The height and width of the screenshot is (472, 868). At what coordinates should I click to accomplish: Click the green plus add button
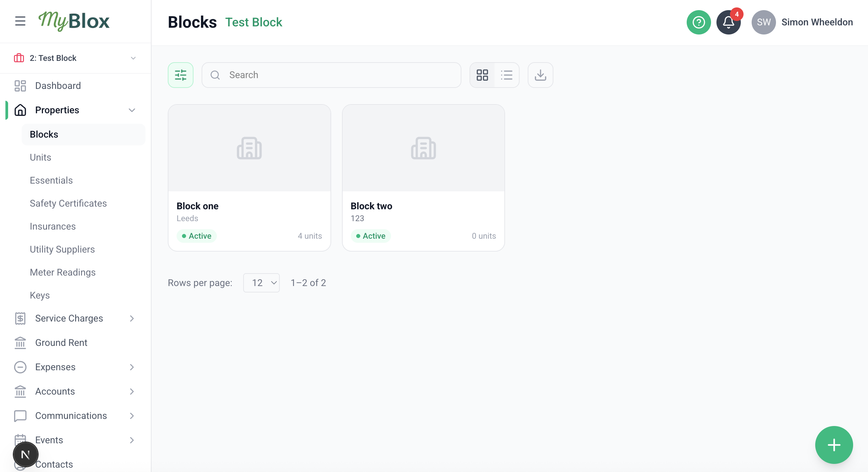(x=834, y=445)
